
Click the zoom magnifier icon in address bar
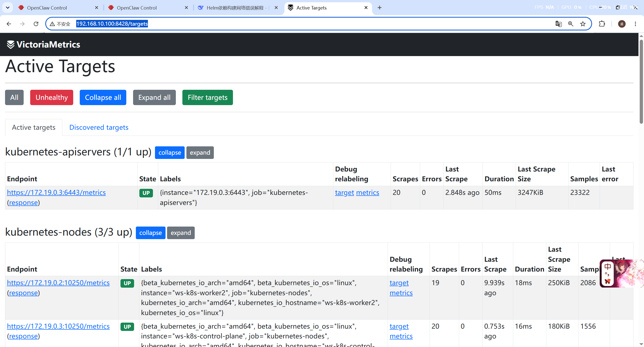(x=571, y=24)
